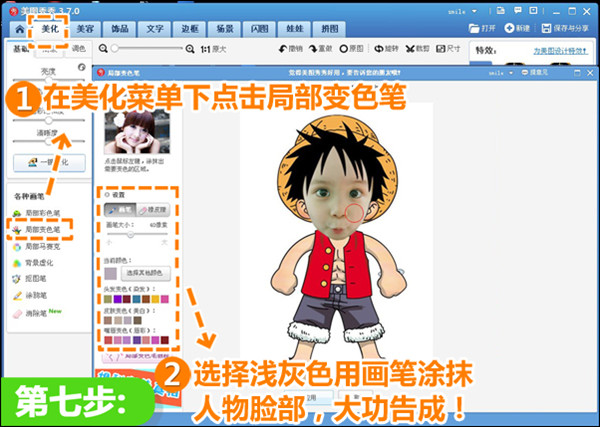Click the 1:1 原大 button
The height and width of the screenshot is (427, 600).
(x=214, y=49)
